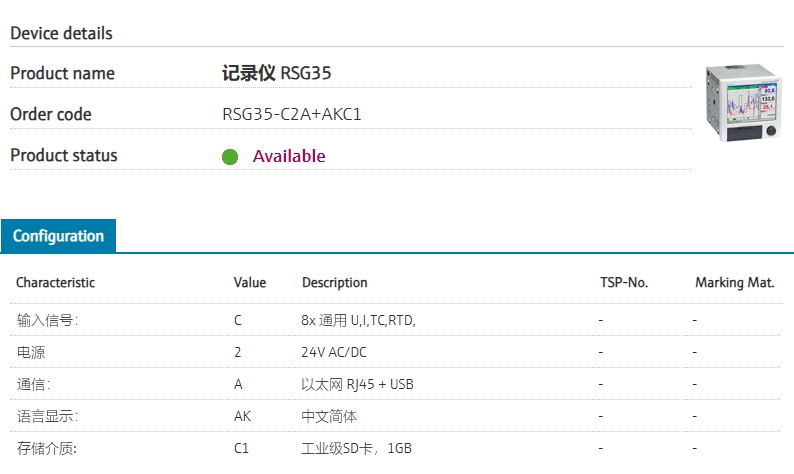Image resolution: width=794 pixels, height=474 pixels.
Task: Click the Value column header
Action: point(250,282)
